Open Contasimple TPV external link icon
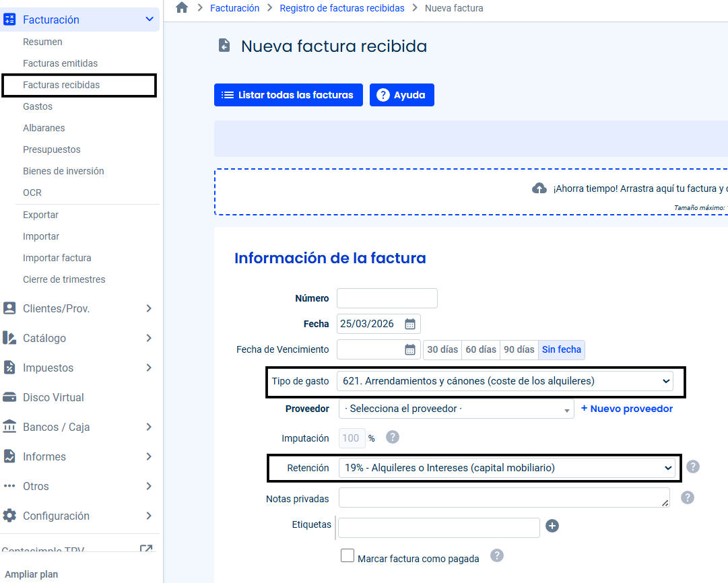 [x=146, y=549]
